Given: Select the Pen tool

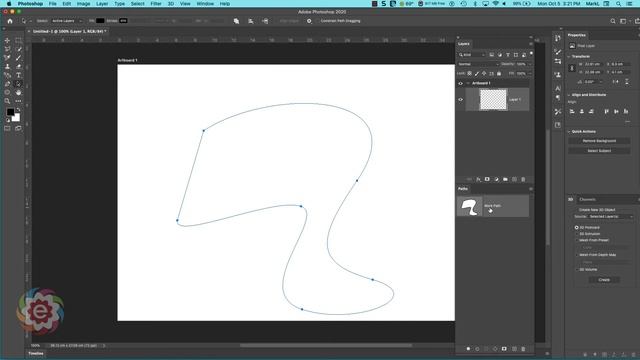Looking at the screenshot, I should tap(7, 84).
